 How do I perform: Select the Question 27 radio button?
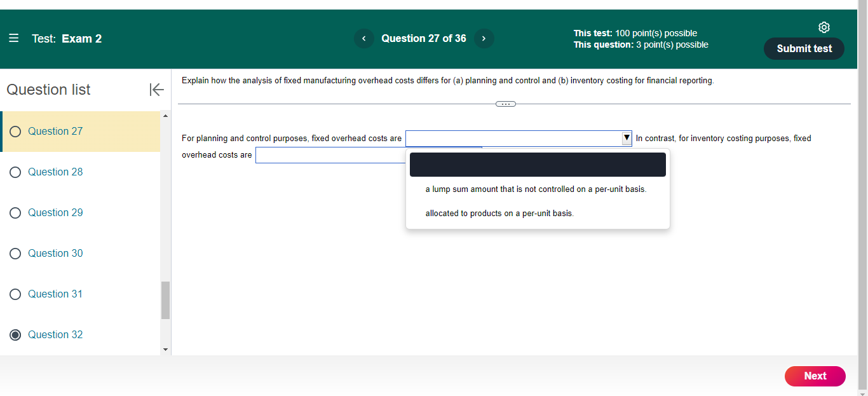[15, 131]
